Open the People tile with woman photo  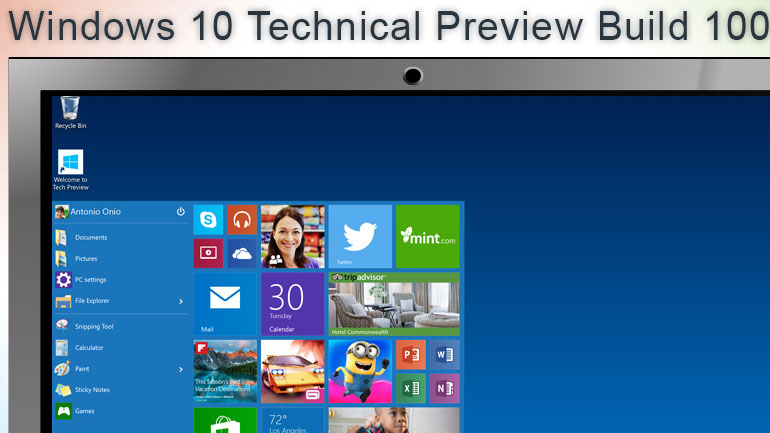[x=293, y=237]
